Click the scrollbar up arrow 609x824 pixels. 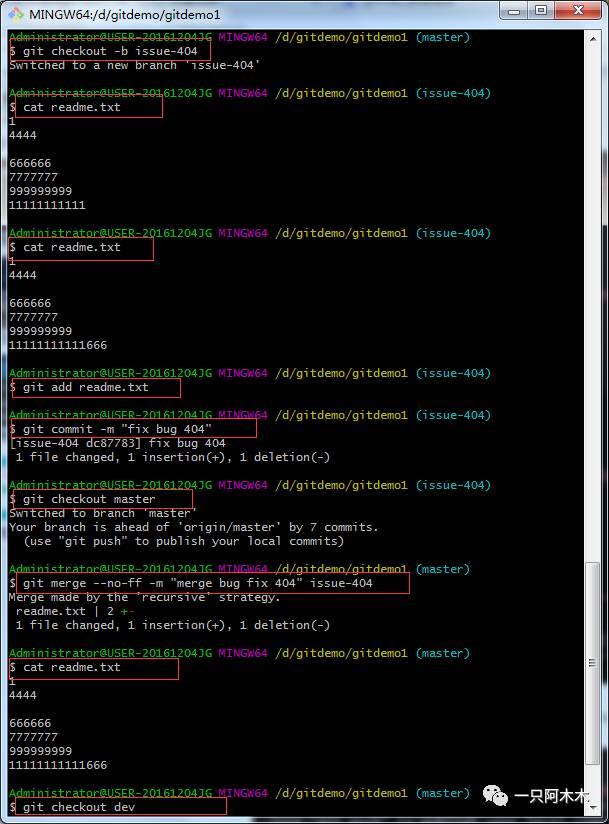click(x=592, y=39)
